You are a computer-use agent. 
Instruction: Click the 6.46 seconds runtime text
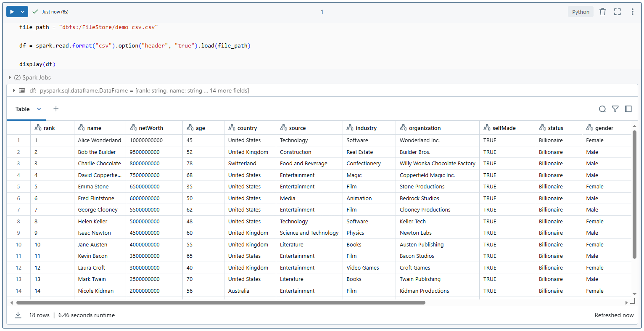tap(87, 315)
